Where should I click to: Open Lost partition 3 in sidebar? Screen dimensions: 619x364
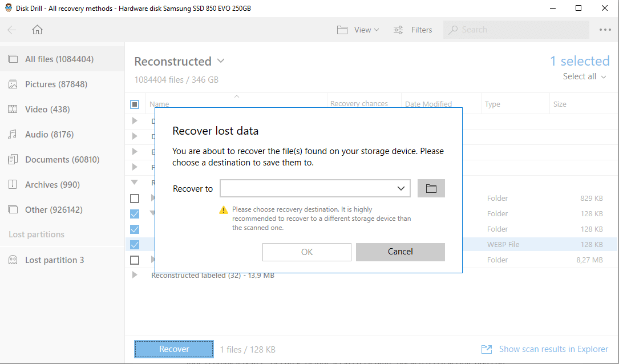[54, 260]
